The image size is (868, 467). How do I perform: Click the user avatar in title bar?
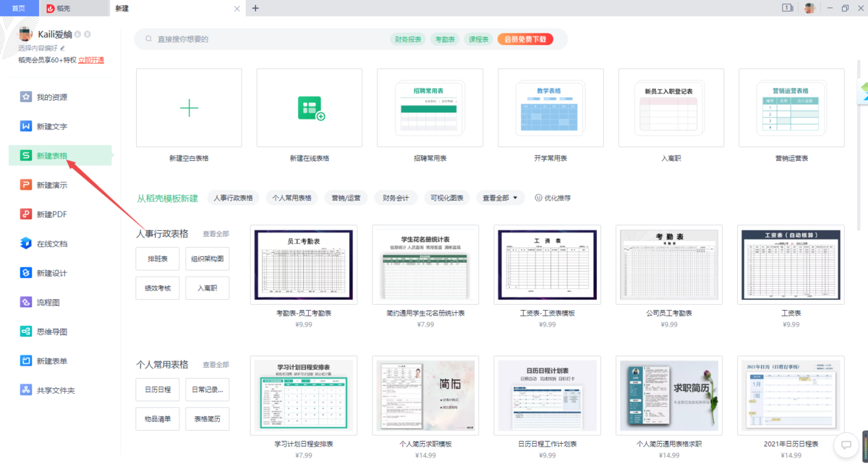coord(808,8)
